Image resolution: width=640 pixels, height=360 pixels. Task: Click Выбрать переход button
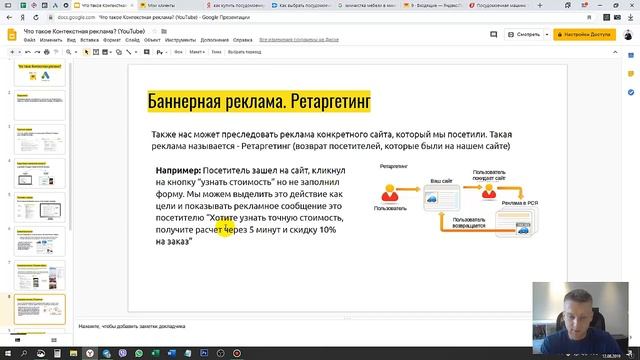point(244,52)
